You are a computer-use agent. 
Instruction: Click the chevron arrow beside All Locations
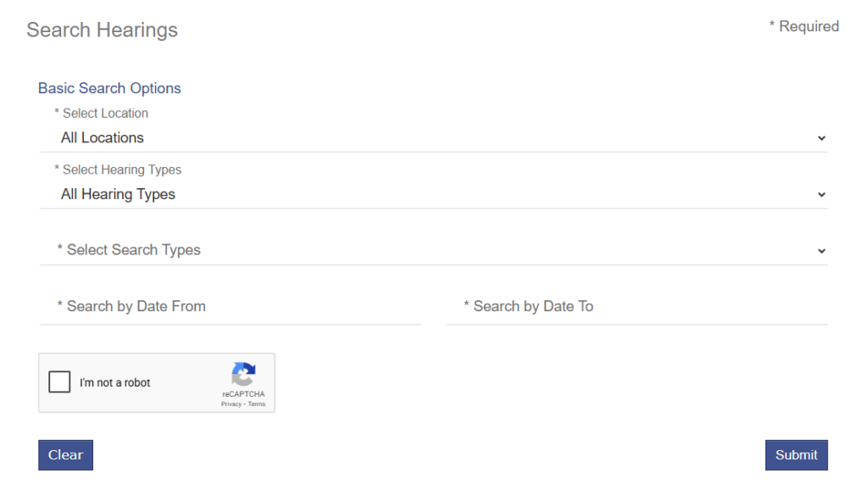pyautogui.click(x=821, y=138)
